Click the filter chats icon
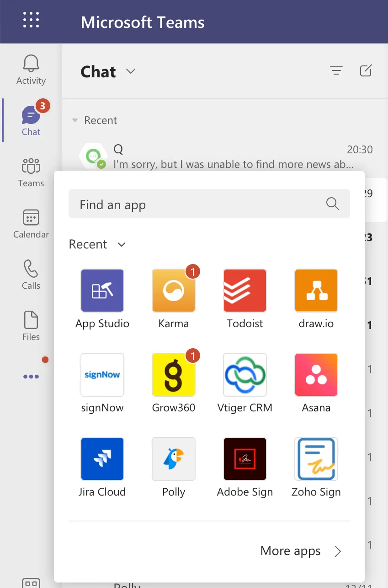Screen dimensions: 388x588 (336, 70)
